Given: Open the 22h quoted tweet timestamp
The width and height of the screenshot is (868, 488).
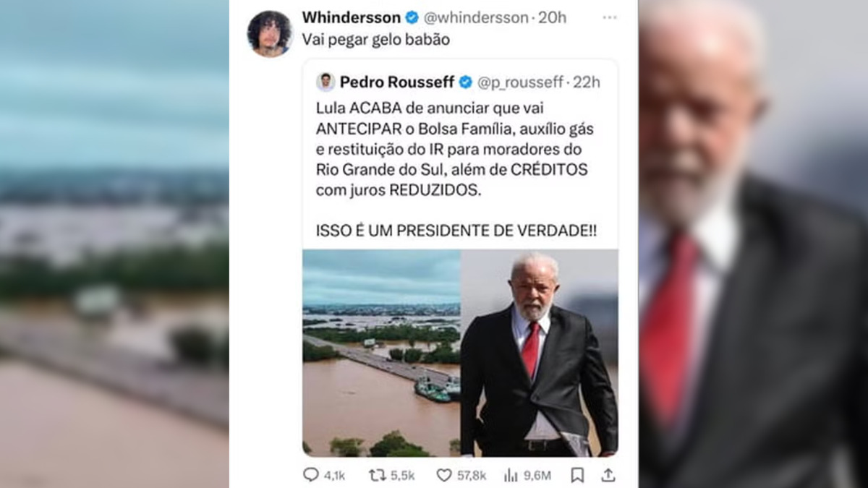Looking at the screenshot, I should click(587, 82).
